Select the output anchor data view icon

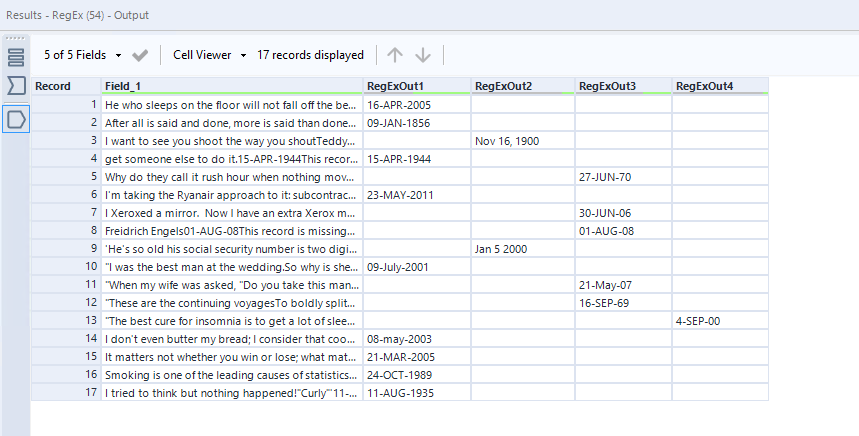coord(15,120)
